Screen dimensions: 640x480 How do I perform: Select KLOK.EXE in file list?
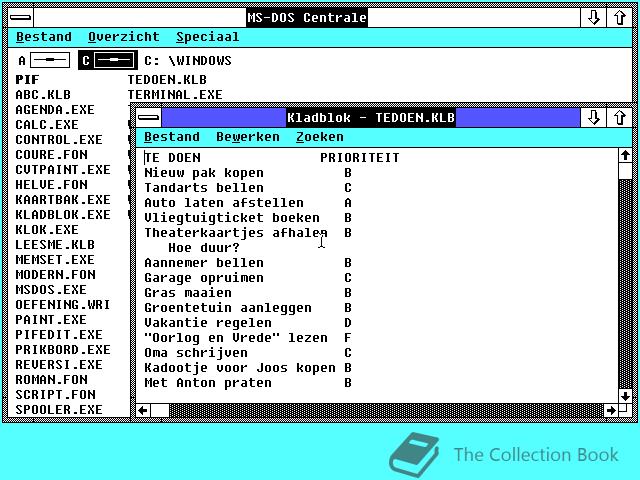tap(47, 230)
